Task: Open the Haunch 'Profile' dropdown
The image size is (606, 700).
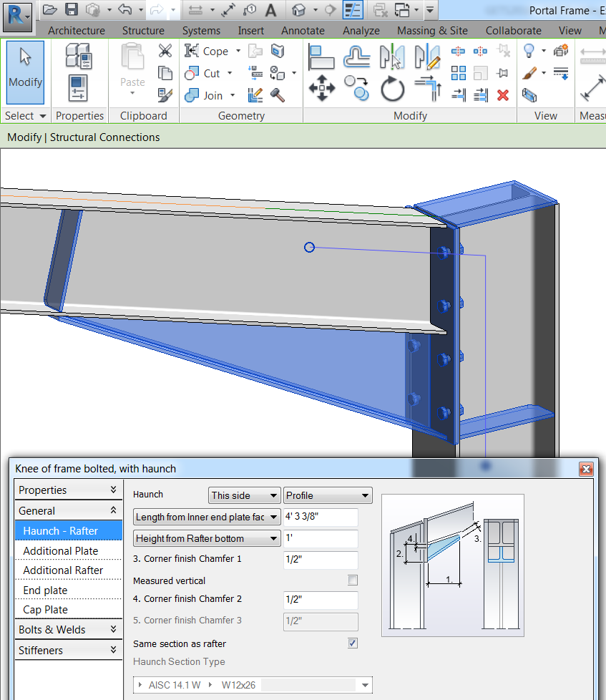Action: 328,495
